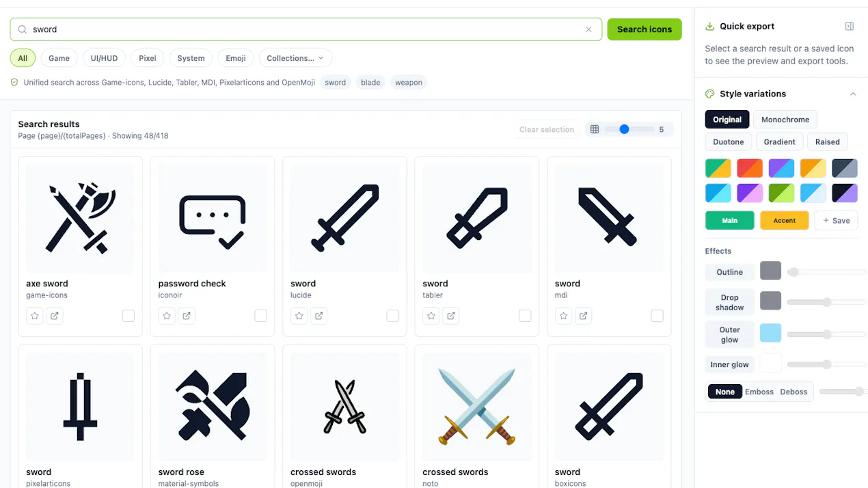Select the openmoji crossed swords thumbnail

(x=345, y=407)
